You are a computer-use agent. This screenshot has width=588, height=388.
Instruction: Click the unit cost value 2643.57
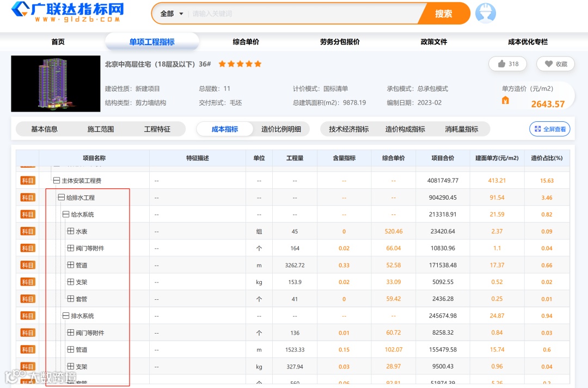click(548, 104)
